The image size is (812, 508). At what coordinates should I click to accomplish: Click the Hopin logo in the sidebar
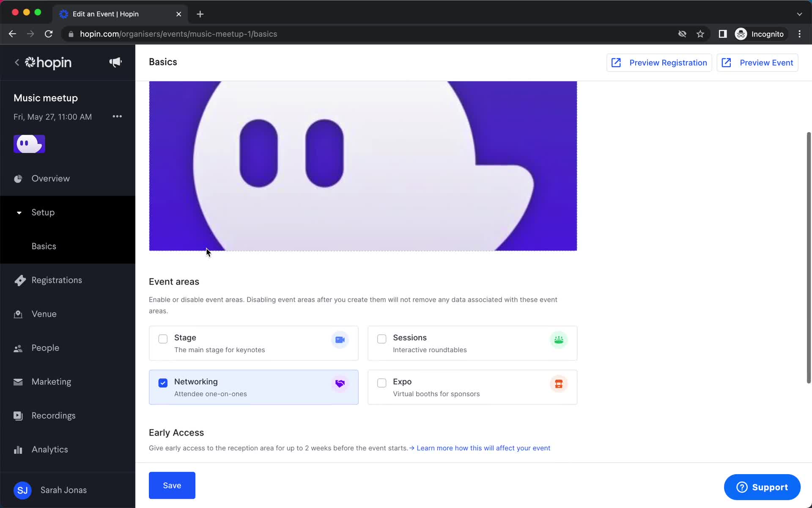(x=49, y=62)
